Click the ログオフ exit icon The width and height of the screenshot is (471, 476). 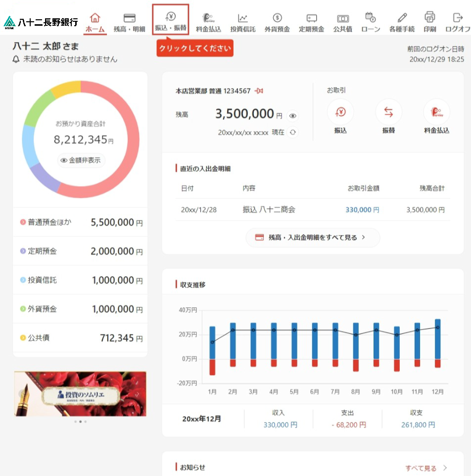[457, 18]
